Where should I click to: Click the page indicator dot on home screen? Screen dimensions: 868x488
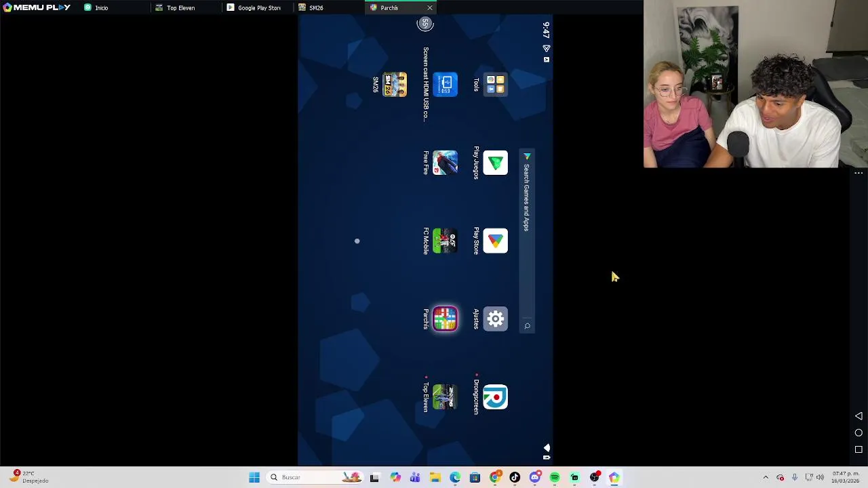pyautogui.click(x=357, y=241)
